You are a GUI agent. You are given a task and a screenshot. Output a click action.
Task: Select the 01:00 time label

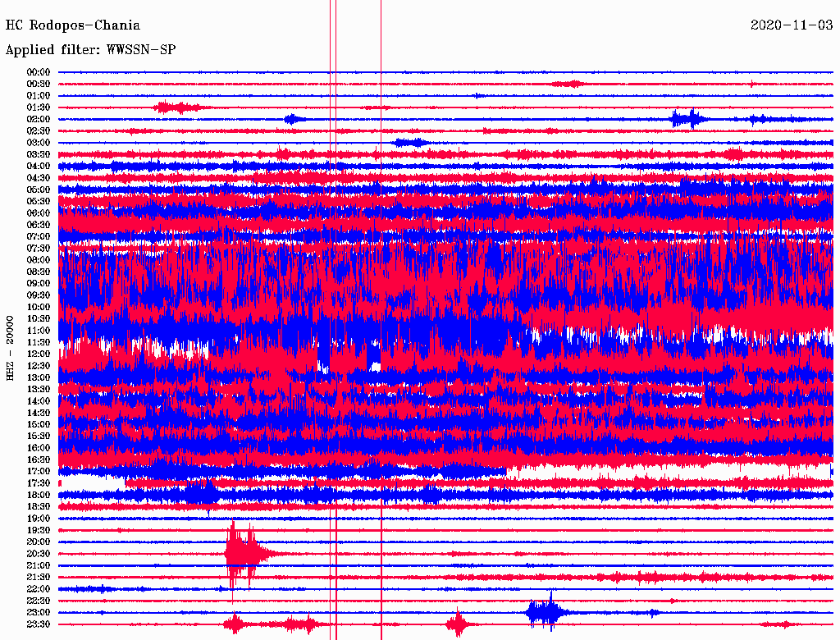pos(39,96)
